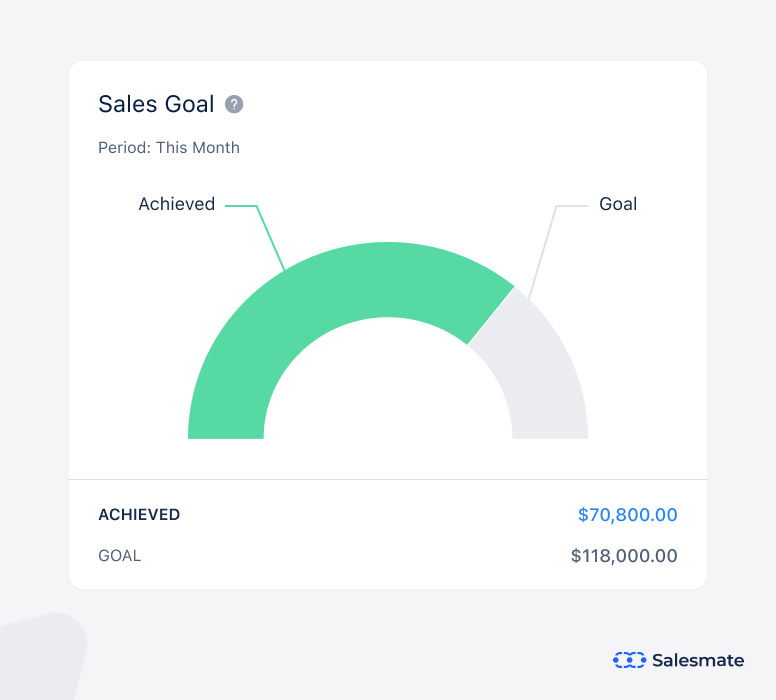Click the $118,000.00 goal amount

tap(624, 555)
